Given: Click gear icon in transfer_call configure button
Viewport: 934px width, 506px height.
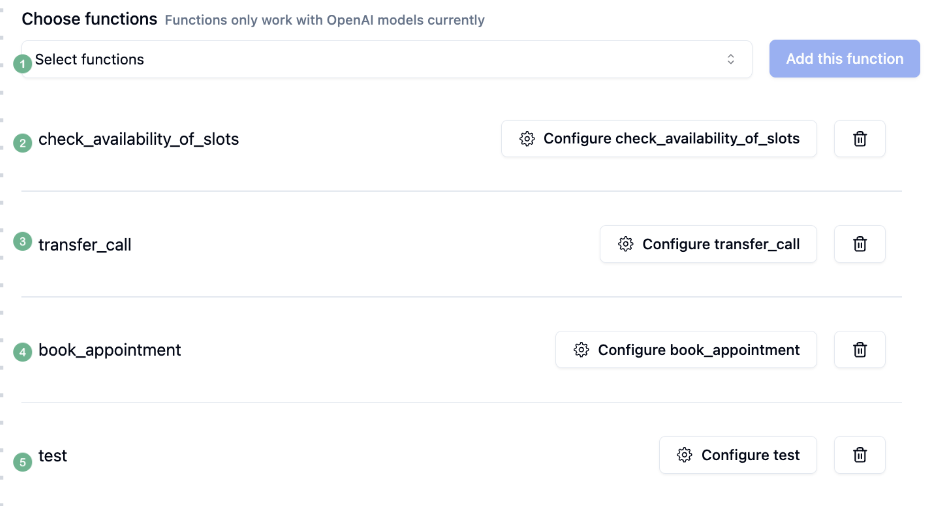Looking at the screenshot, I should pos(626,244).
